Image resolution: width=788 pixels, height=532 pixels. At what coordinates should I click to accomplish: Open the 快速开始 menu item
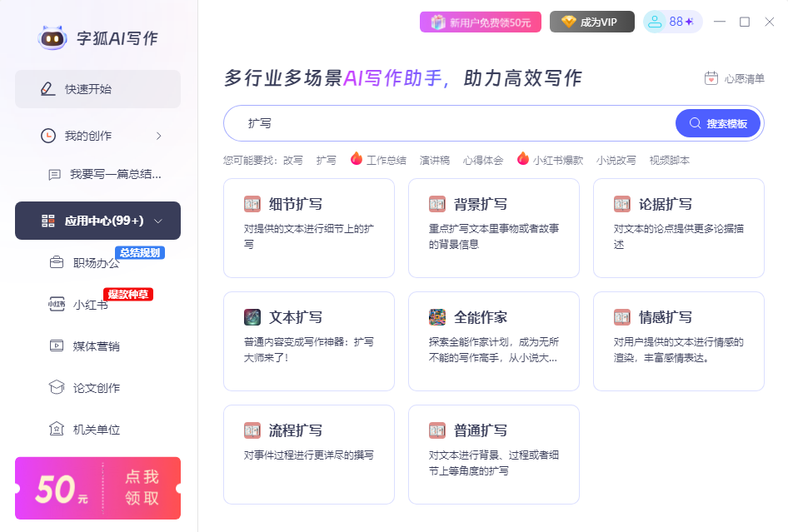[97, 89]
